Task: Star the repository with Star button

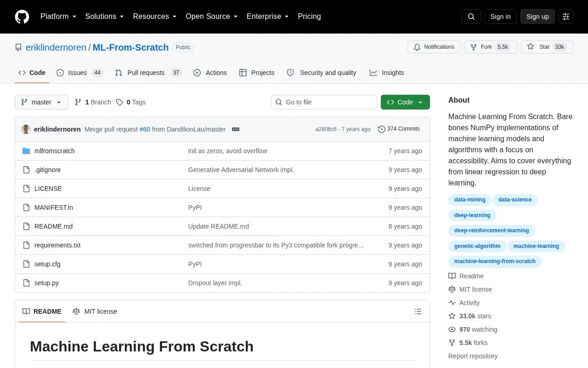Action: pyautogui.click(x=547, y=47)
